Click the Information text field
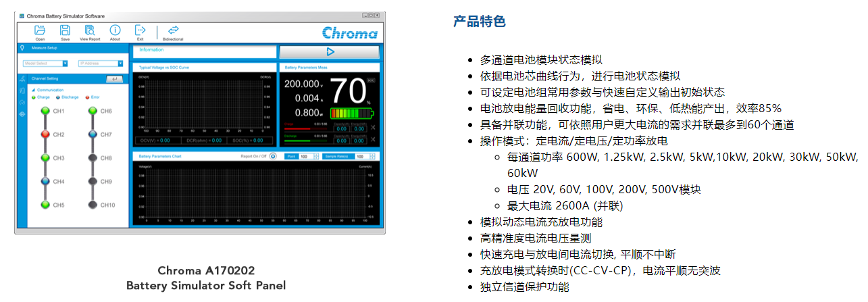 pos(205,51)
